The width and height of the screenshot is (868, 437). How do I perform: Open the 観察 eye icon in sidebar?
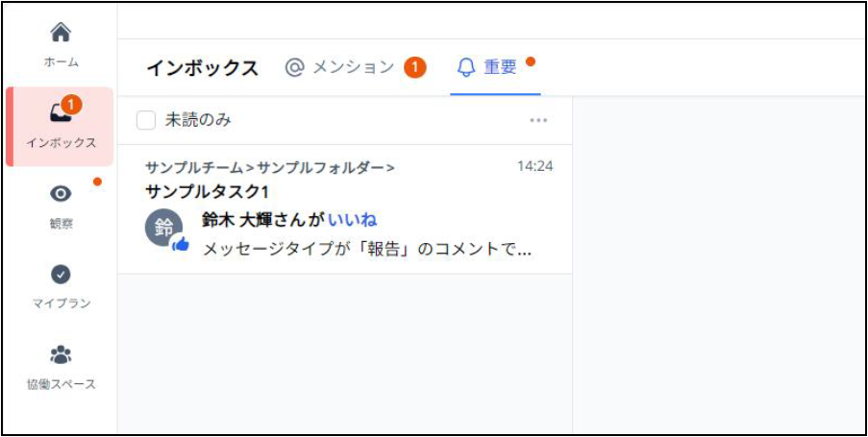pos(61,194)
